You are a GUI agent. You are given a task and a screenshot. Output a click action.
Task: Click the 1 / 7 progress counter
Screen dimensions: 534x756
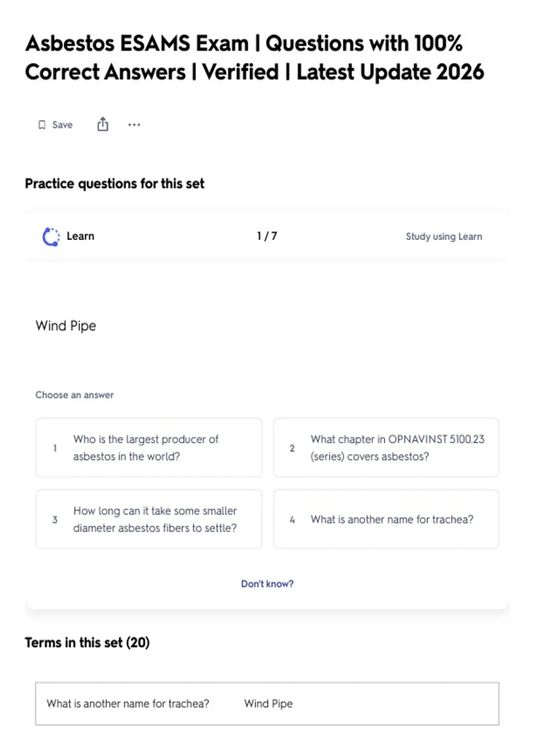click(267, 236)
